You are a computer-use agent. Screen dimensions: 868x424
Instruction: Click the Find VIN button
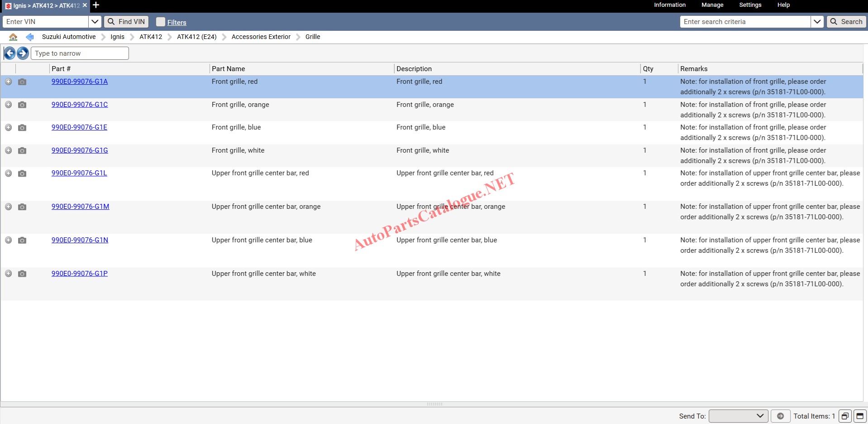126,22
